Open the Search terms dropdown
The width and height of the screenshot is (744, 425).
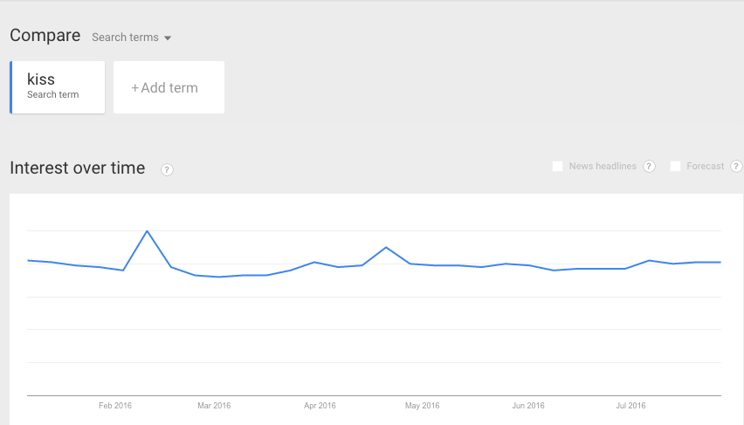[x=131, y=37]
